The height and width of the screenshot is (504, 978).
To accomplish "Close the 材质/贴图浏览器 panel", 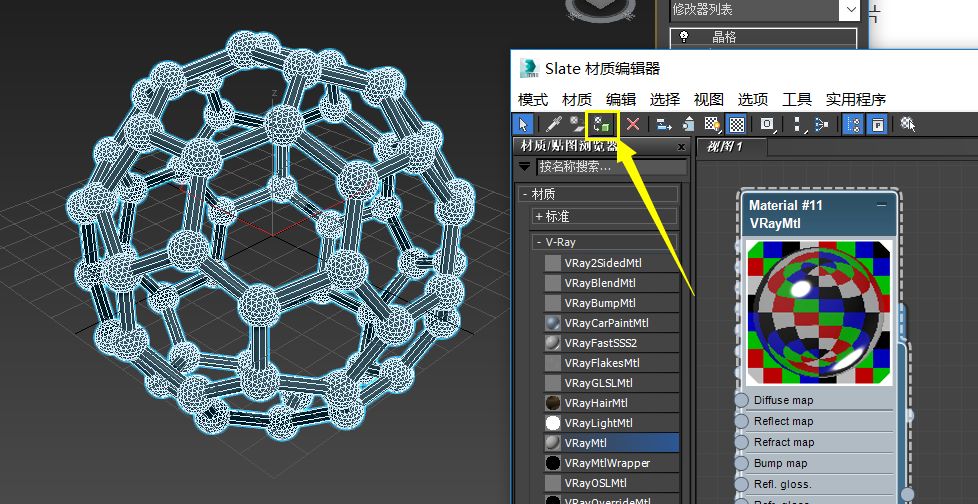I will 681,147.
